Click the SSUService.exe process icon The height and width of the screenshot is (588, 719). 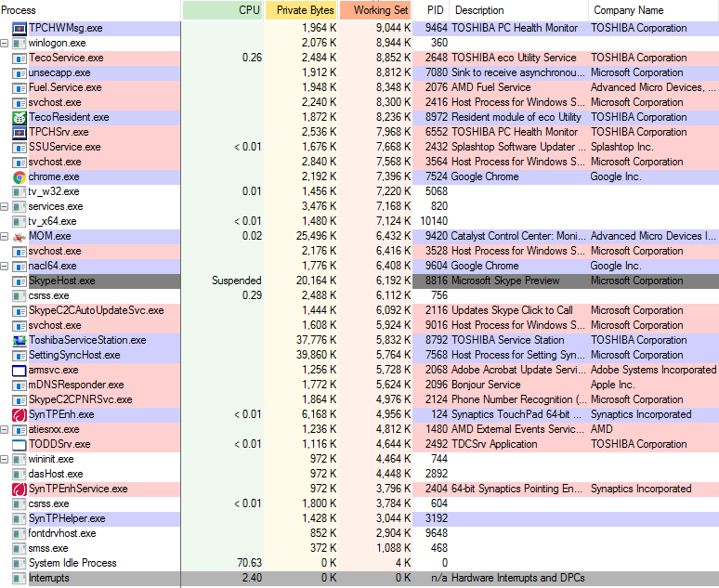pos(20,147)
